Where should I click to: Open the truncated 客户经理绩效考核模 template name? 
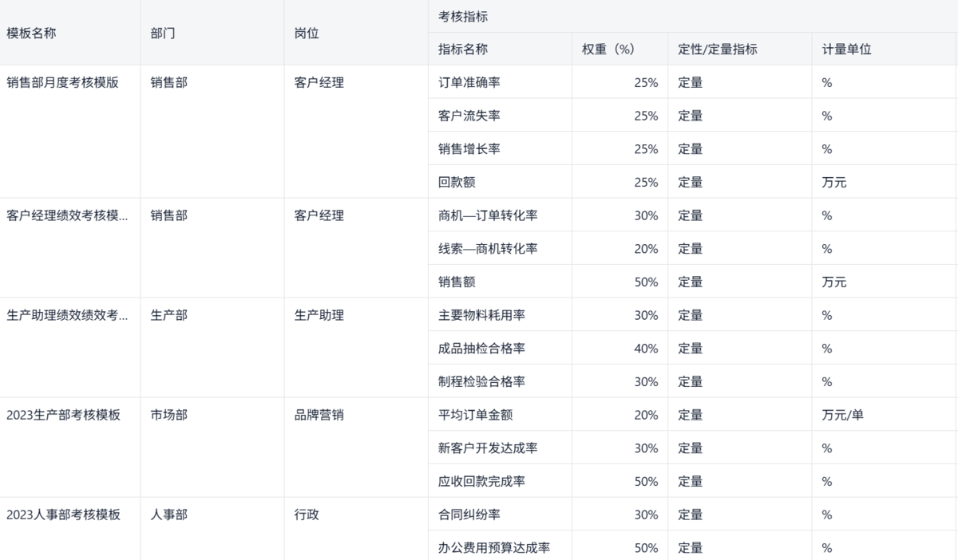(x=67, y=215)
